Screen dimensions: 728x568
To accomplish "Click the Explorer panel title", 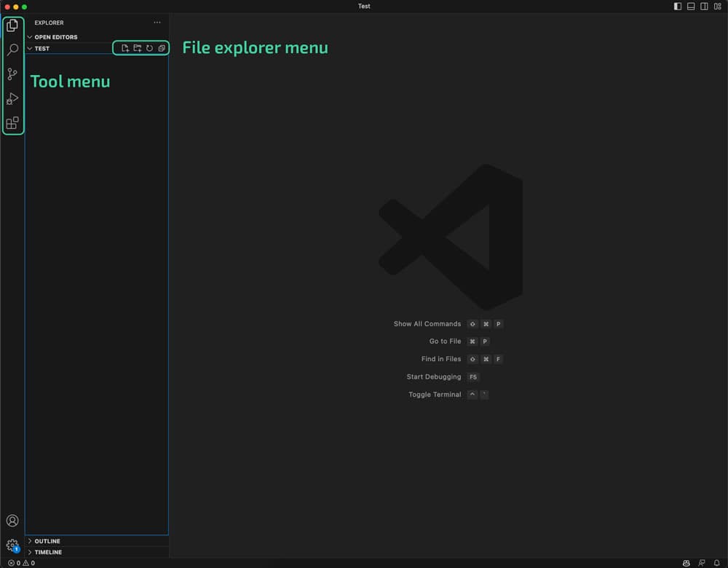I will (x=49, y=23).
